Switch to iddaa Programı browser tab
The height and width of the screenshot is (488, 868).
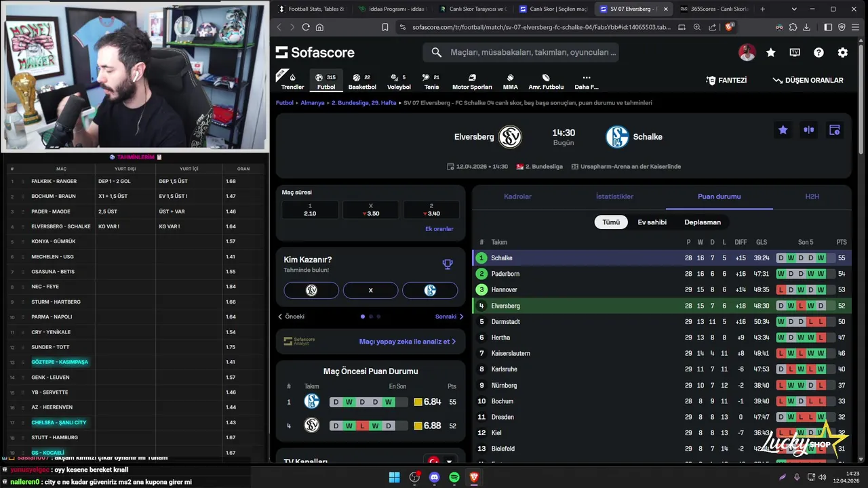(x=392, y=9)
